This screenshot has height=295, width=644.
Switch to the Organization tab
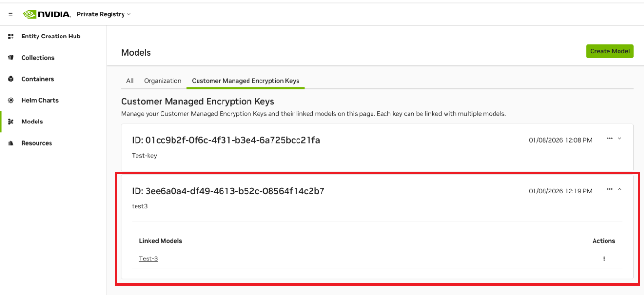click(x=162, y=81)
